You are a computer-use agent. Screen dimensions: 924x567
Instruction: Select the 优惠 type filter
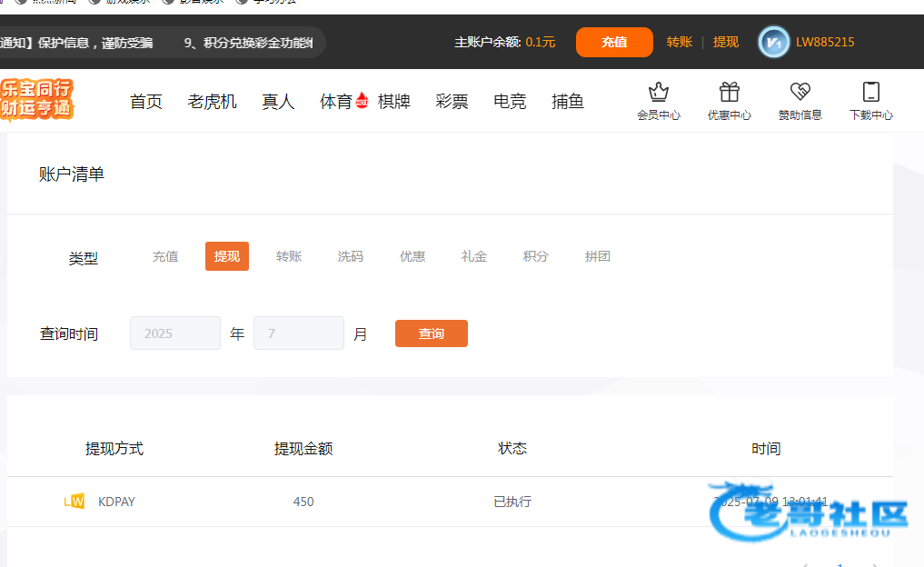tap(412, 257)
